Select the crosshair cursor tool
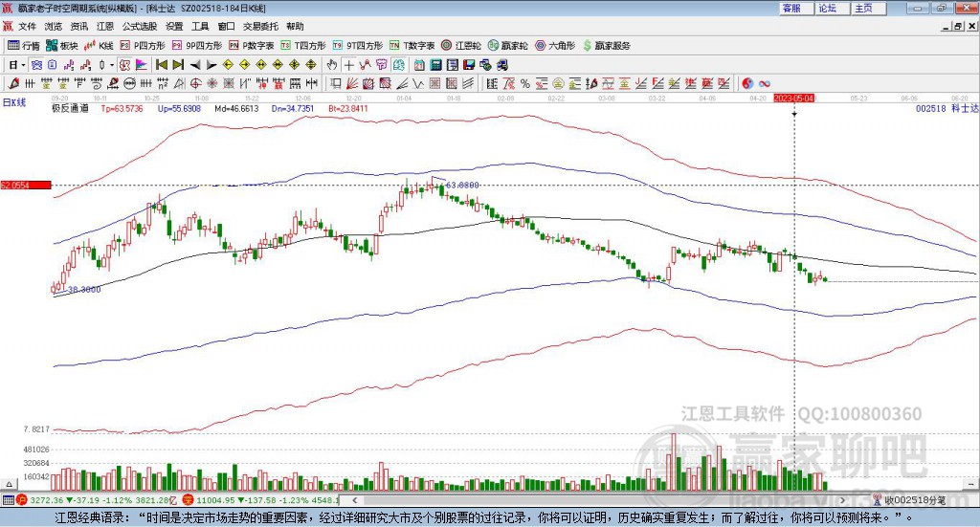980x527 pixels. [349, 65]
